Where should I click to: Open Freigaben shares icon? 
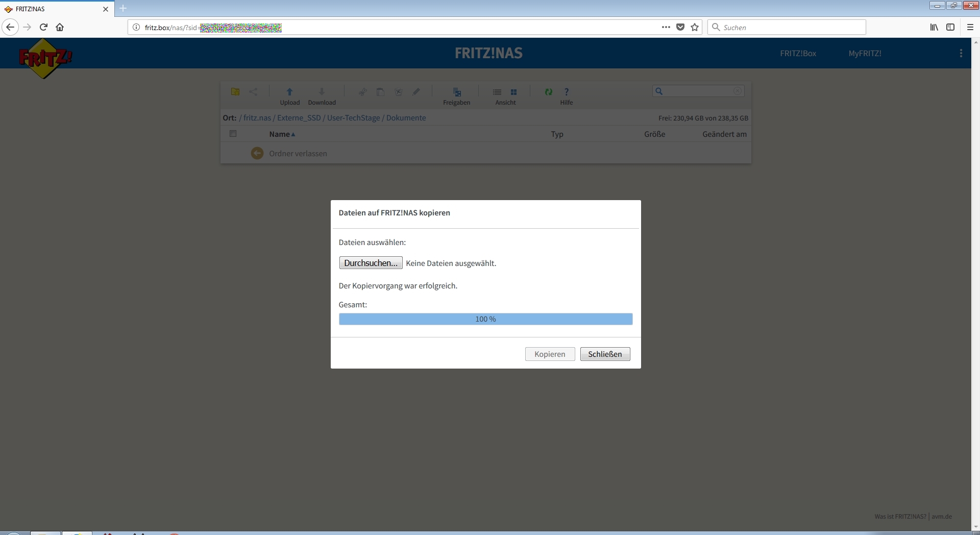[457, 92]
